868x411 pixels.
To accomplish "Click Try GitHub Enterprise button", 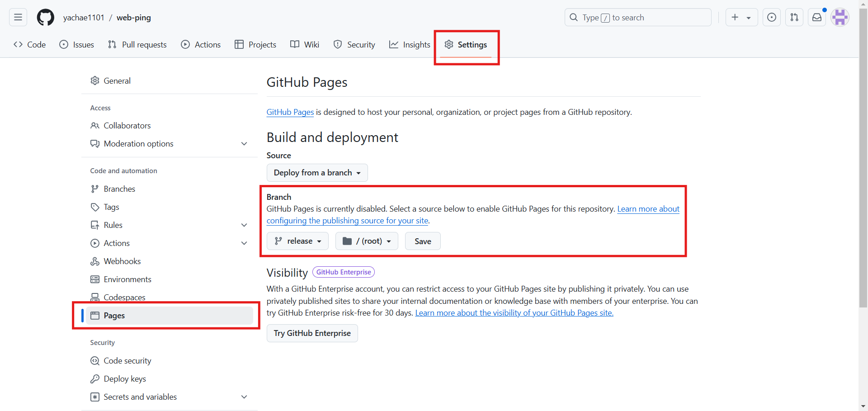I will (x=312, y=333).
